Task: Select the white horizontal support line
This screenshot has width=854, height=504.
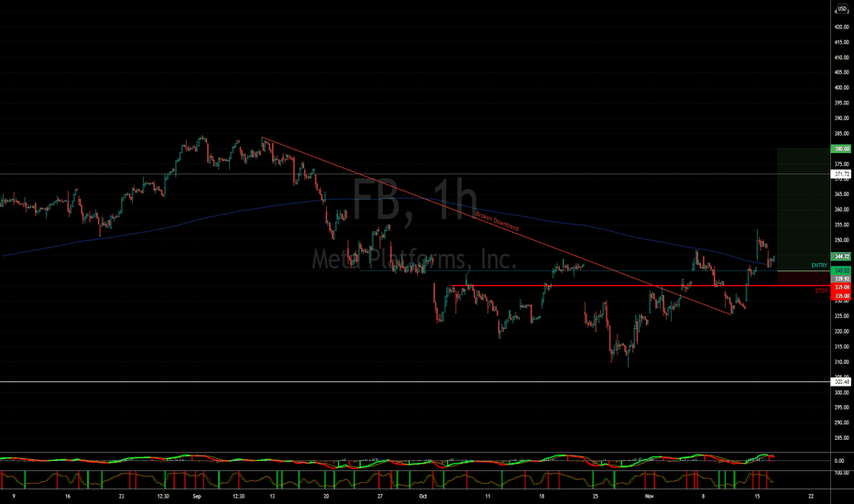Action: pyautogui.click(x=415, y=381)
